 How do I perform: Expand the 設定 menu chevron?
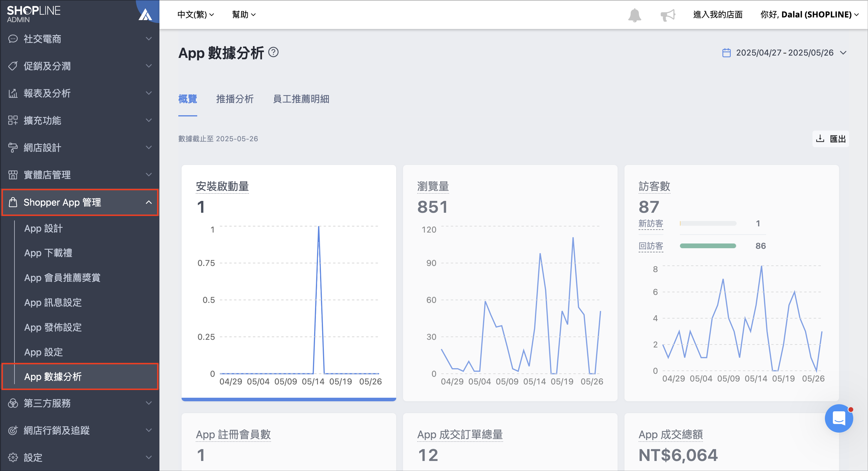coord(149,457)
